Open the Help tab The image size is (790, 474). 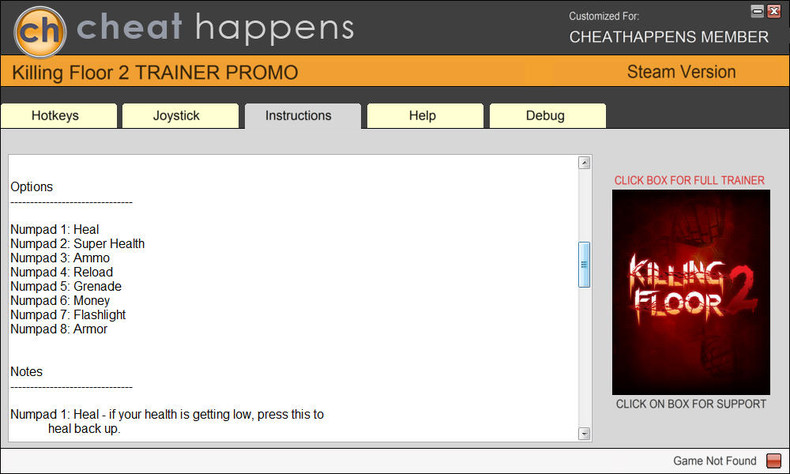[x=425, y=116]
